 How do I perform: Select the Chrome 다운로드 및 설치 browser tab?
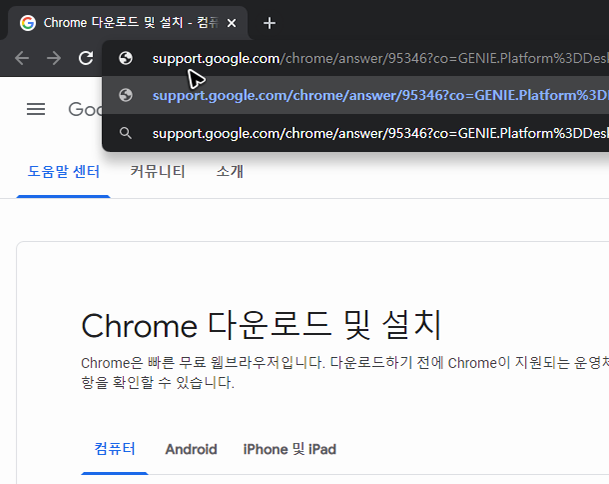point(128,23)
